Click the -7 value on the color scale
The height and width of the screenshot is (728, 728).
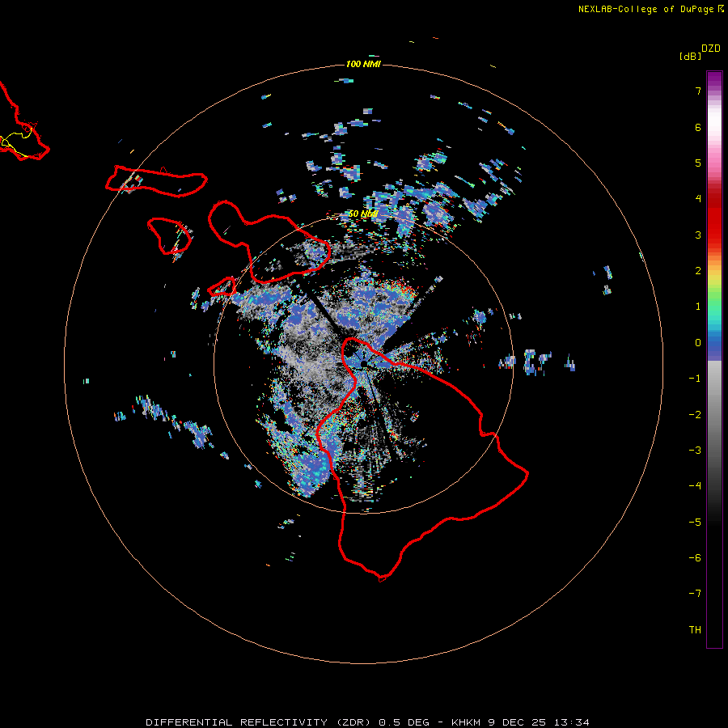pyautogui.click(x=695, y=594)
